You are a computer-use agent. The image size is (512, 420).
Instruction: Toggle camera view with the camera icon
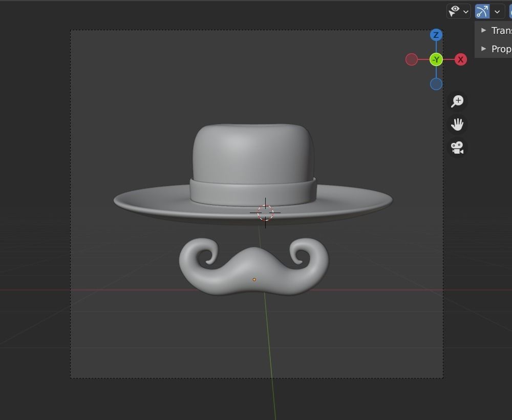click(x=457, y=148)
